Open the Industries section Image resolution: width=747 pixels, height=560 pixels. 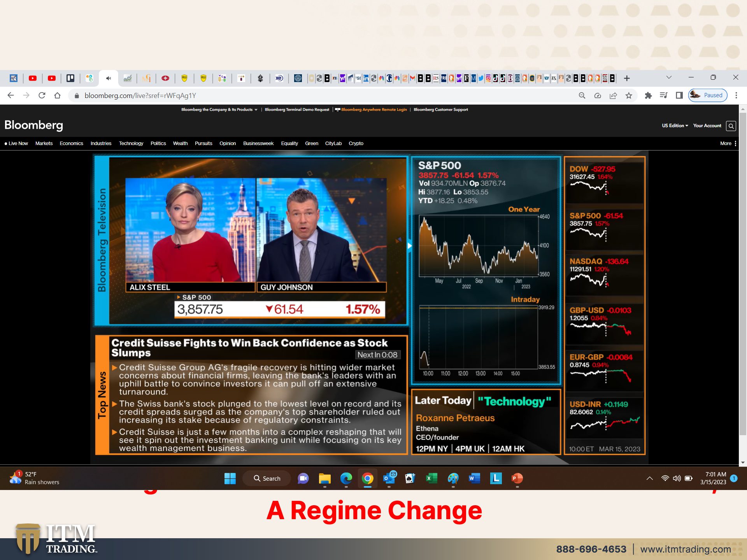[x=101, y=143]
